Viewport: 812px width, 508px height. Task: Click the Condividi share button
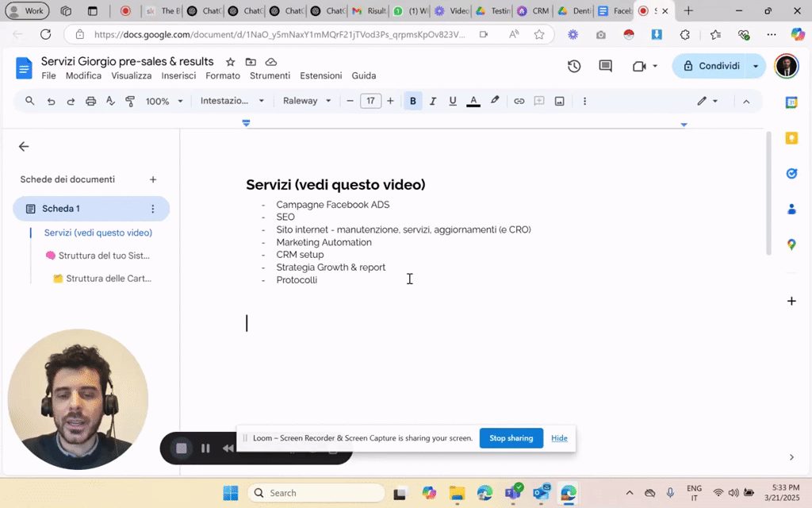pyautogui.click(x=710, y=67)
